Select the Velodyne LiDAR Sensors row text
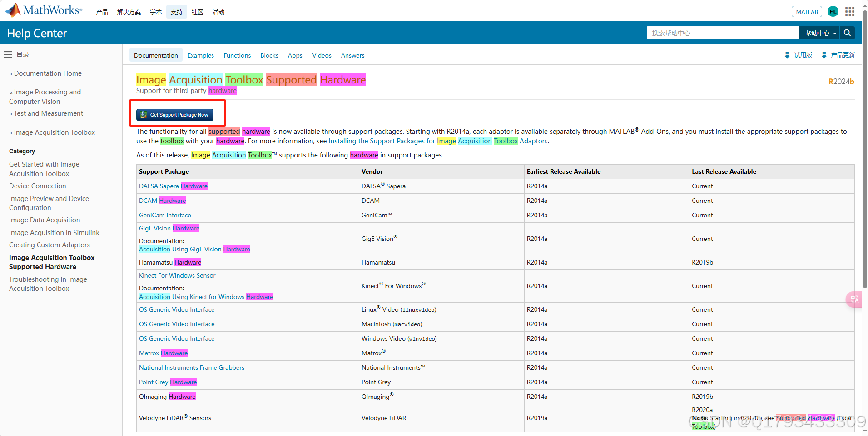 [175, 418]
